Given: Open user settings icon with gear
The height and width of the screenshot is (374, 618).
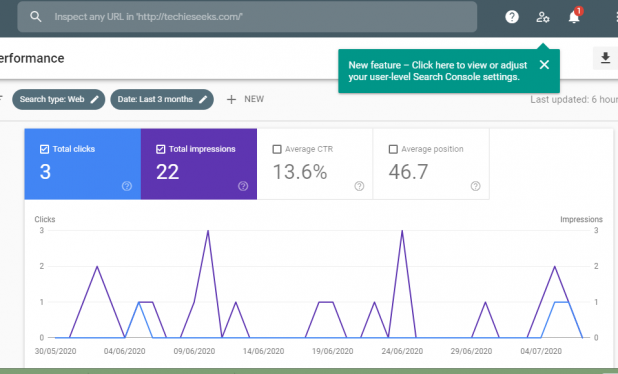Looking at the screenshot, I should click(x=543, y=17).
